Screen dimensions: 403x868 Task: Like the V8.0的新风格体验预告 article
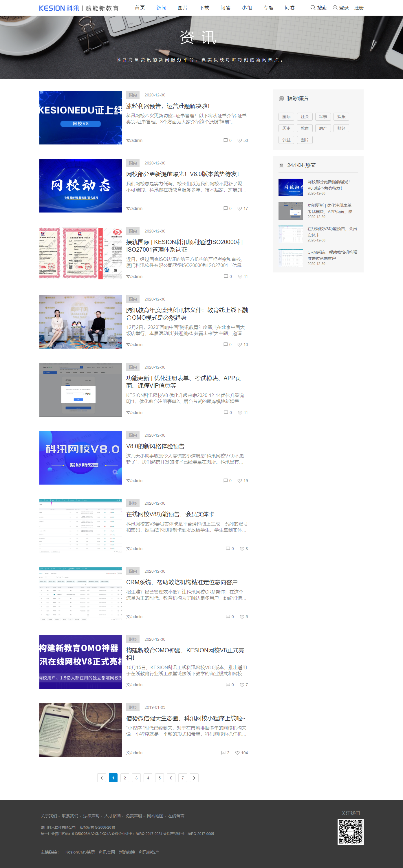click(240, 481)
